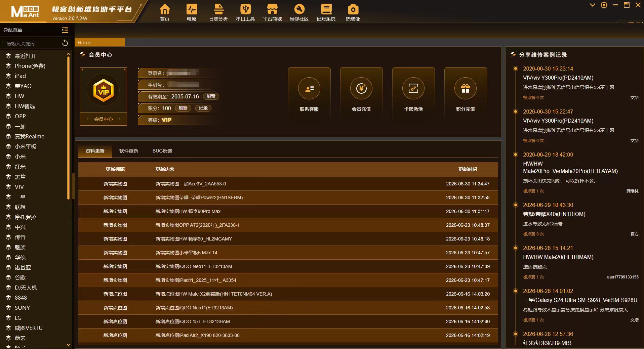This screenshot has width=644, height=349.
Task: Launch the 串口工具 serial port tool
Action: 245,12
